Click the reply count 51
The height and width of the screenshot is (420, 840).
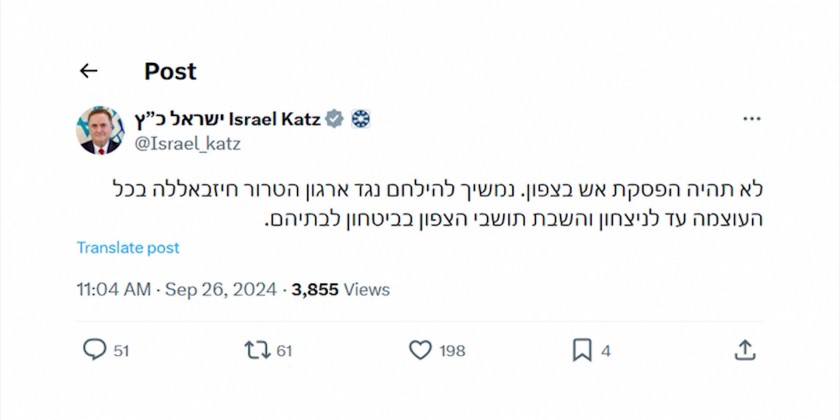coord(121,351)
